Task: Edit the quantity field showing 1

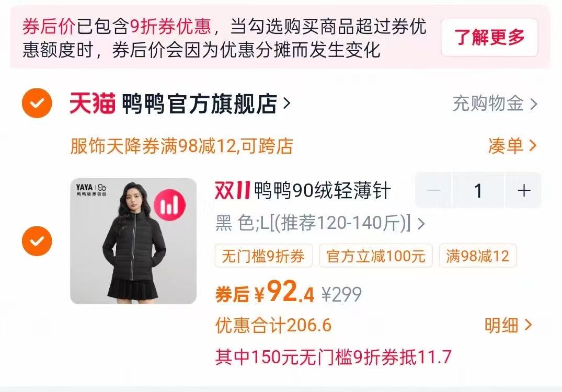Action: pyautogui.click(x=478, y=190)
